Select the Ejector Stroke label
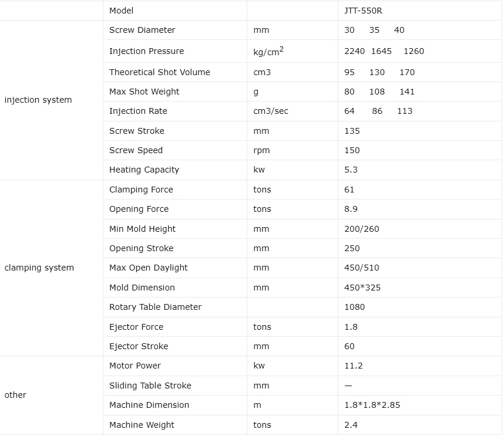The height and width of the screenshot is (436, 504). pyautogui.click(x=139, y=346)
